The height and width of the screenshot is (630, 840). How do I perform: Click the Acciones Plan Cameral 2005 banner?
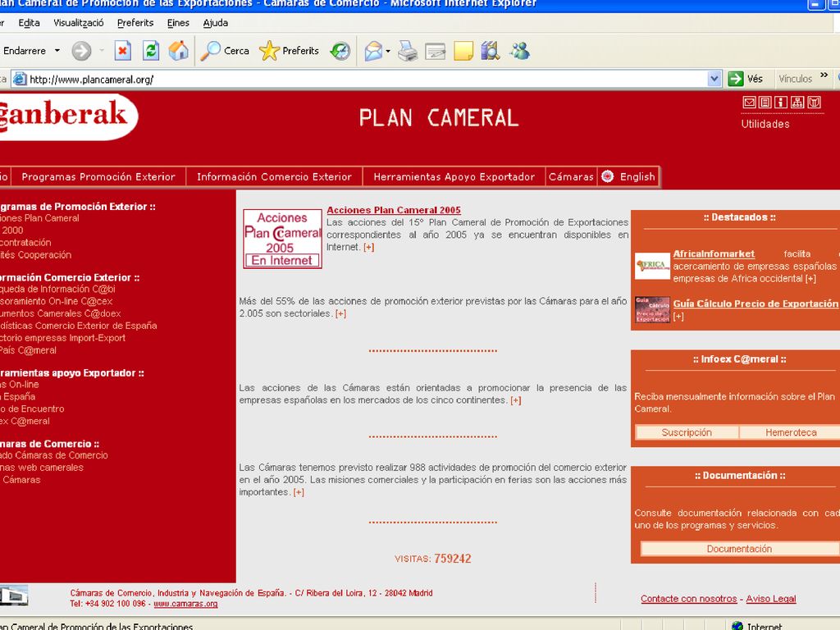(282, 239)
